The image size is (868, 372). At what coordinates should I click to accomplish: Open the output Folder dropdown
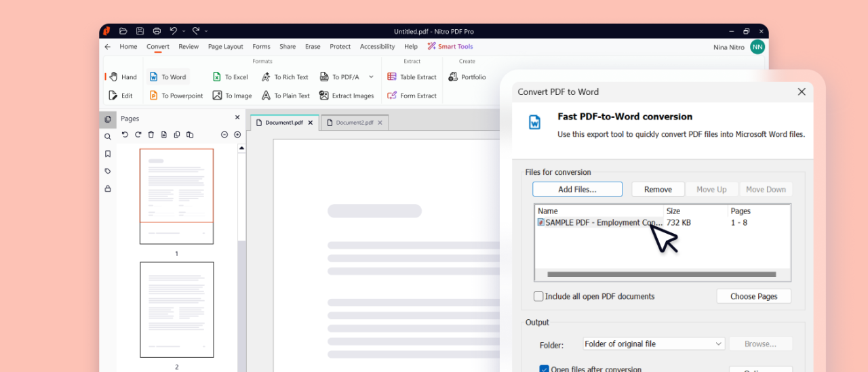pos(654,344)
